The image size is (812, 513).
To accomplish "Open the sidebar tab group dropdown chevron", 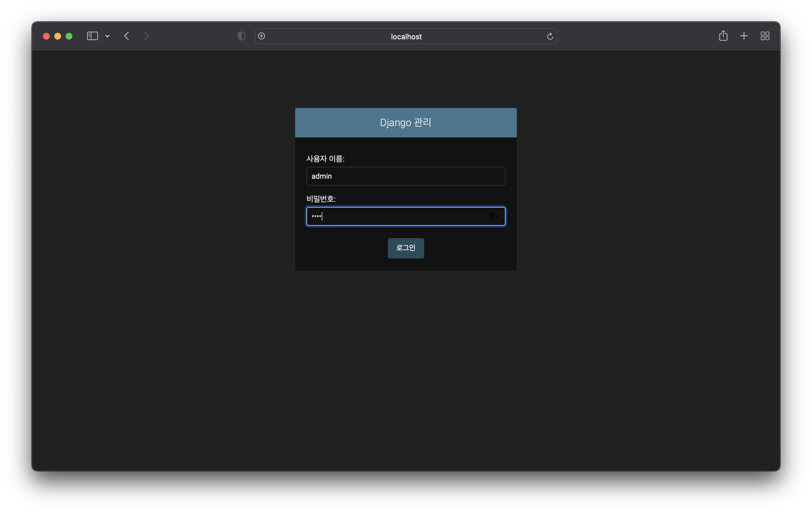I will (x=107, y=36).
